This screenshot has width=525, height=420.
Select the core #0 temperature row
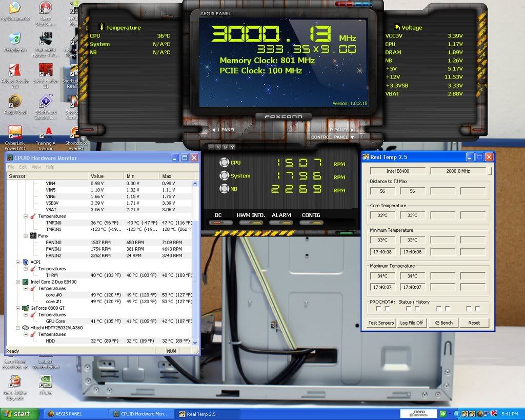pyautogui.click(x=99, y=295)
